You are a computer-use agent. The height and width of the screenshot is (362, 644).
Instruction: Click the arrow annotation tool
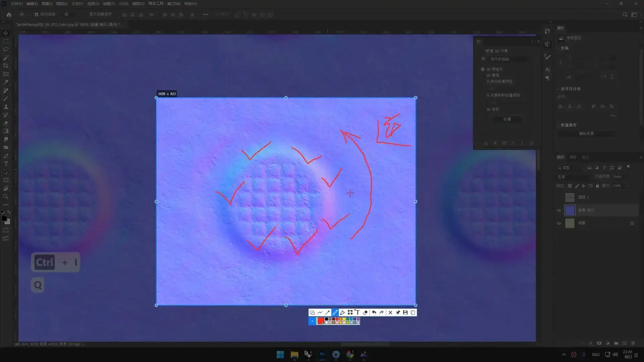(x=327, y=312)
